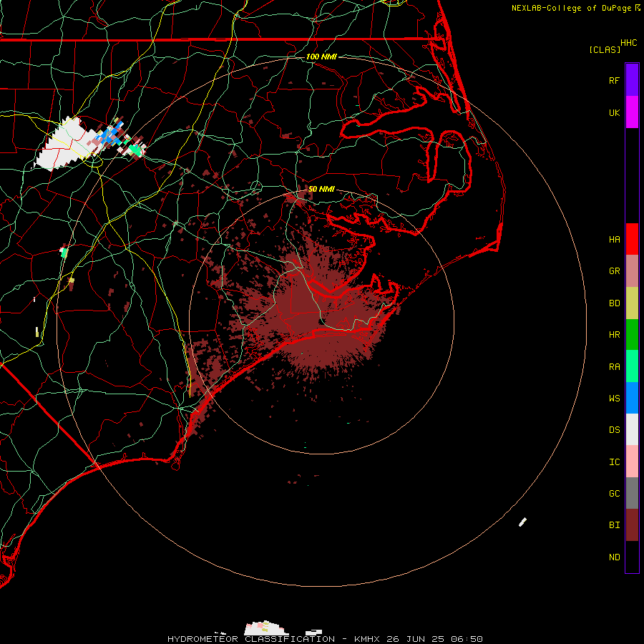644x644 pixels.
Task: Click the RF purple legend color swatch
Action: (x=632, y=79)
